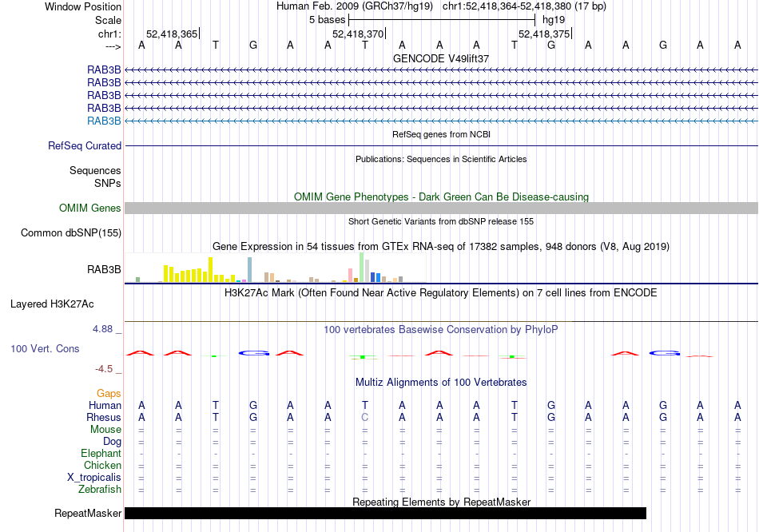Click the Gaps row label
This screenshot has width=759, height=532.
pos(109,394)
